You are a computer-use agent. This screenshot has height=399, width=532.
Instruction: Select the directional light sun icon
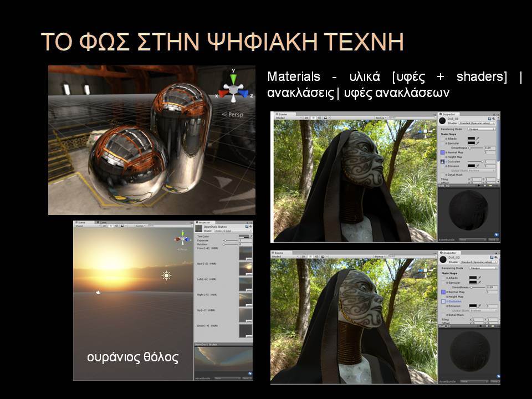tap(166, 275)
